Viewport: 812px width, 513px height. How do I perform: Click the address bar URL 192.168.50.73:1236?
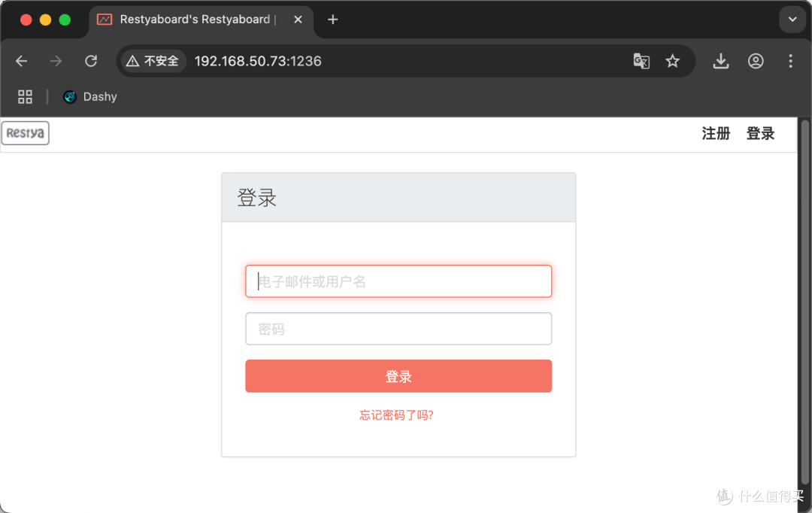(258, 61)
